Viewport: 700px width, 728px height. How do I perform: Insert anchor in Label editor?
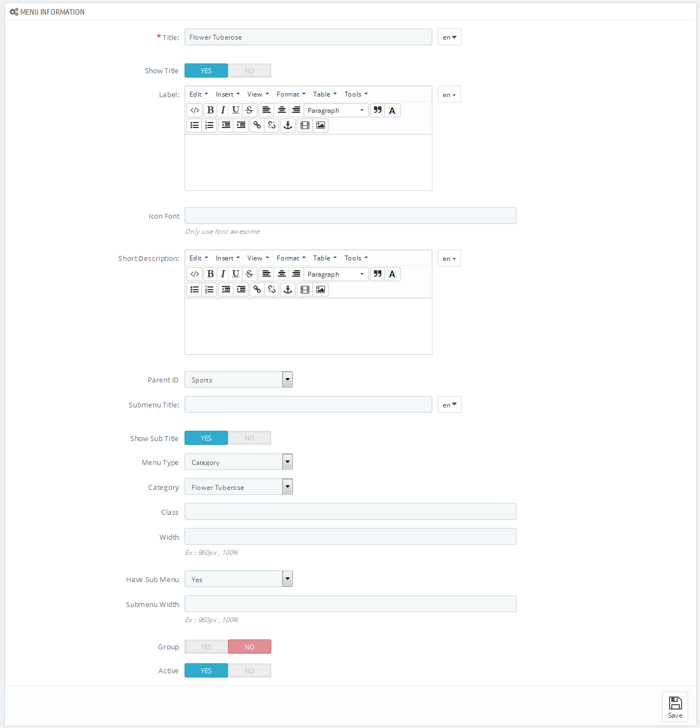pos(288,125)
